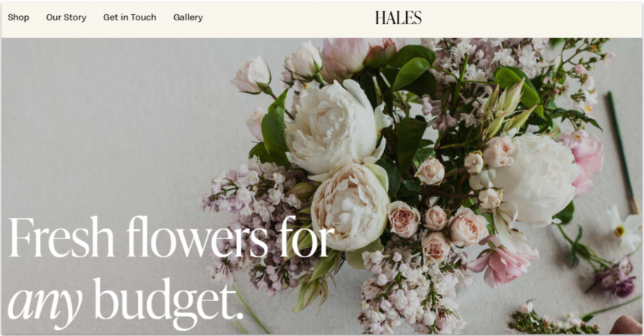The width and height of the screenshot is (644, 336).
Task: Click the big white peony on the right
Action: pyautogui.click(x=534, y=179)
